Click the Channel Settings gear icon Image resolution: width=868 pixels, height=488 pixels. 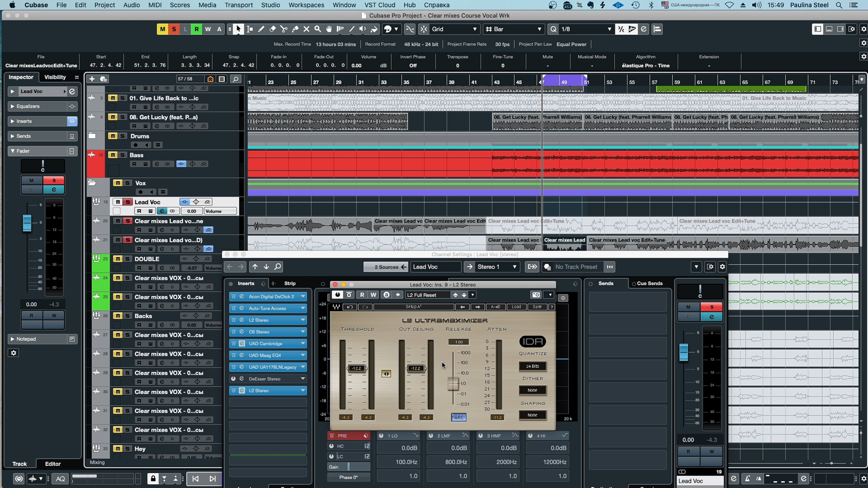coord(722,267)
